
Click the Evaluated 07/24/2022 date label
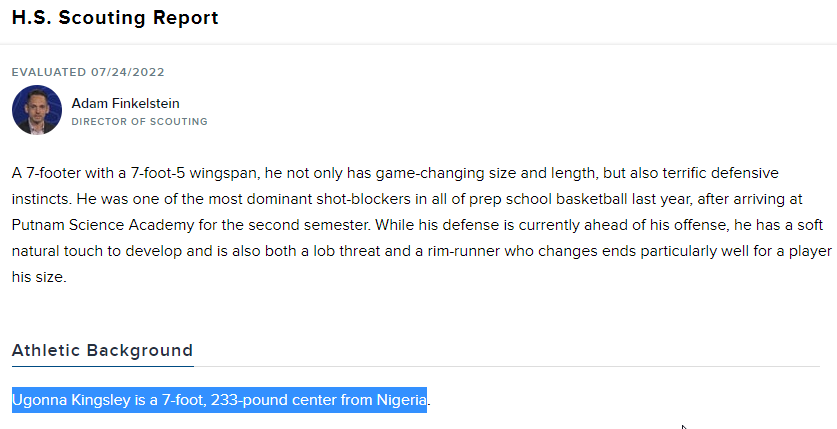88,72
